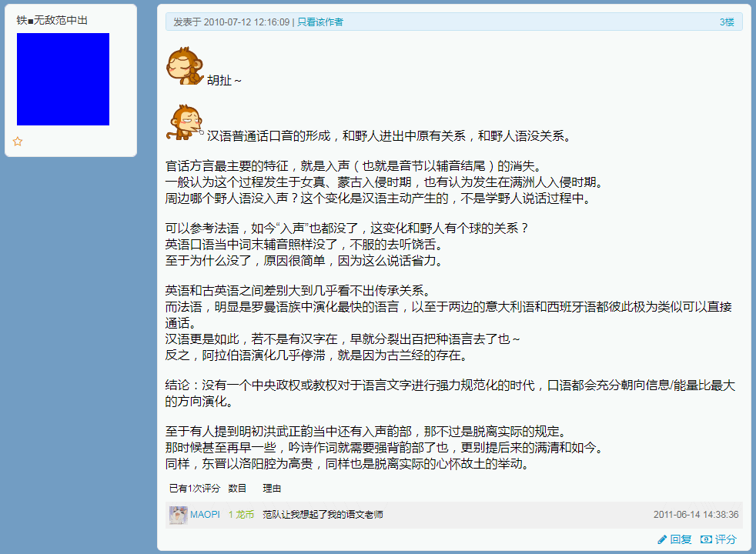Image resolution: width=756 pixels, height=554 pixels.
Task: Click the 只看该作者 link
Action: tap(320, 22)
